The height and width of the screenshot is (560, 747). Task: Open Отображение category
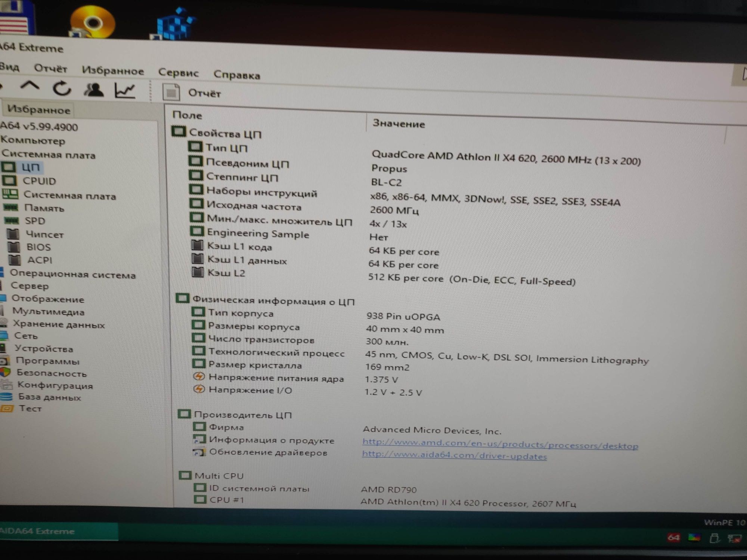point(48,299)
